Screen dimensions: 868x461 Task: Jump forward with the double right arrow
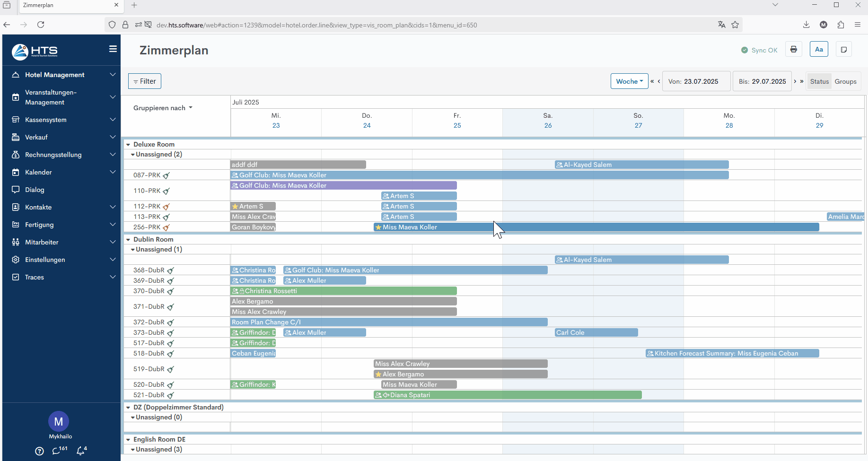802,81
